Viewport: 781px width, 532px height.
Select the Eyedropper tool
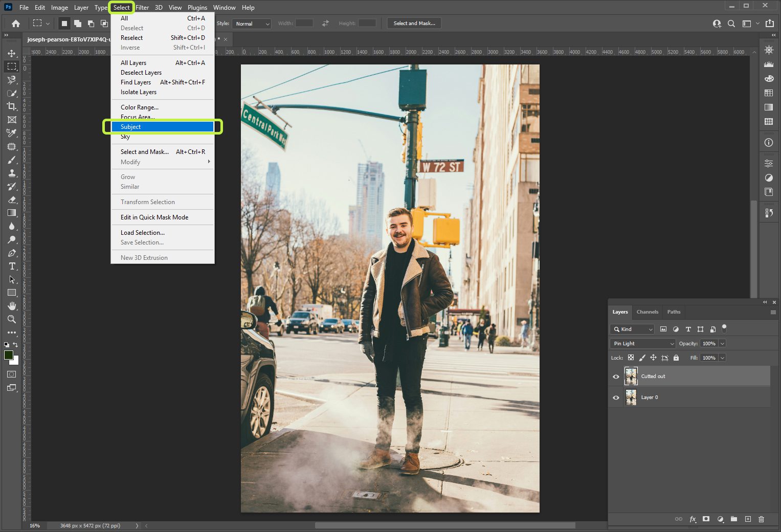(11, 133)
